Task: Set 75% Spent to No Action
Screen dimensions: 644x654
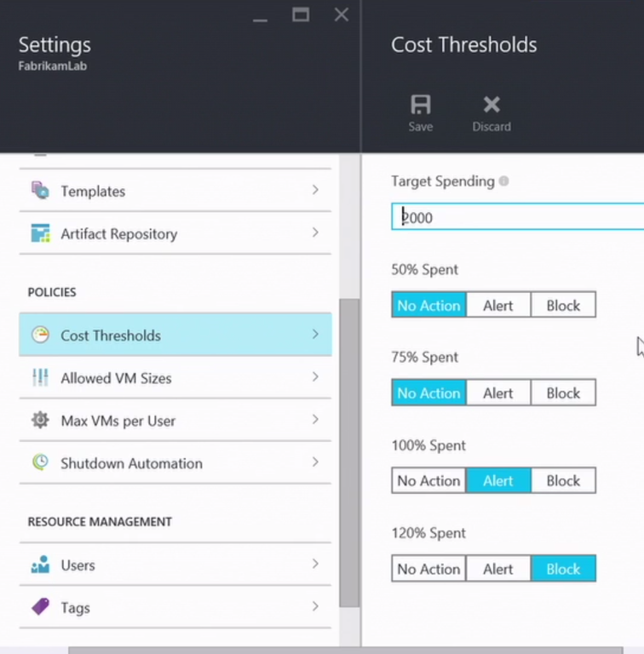Action: tap(428, 393)
